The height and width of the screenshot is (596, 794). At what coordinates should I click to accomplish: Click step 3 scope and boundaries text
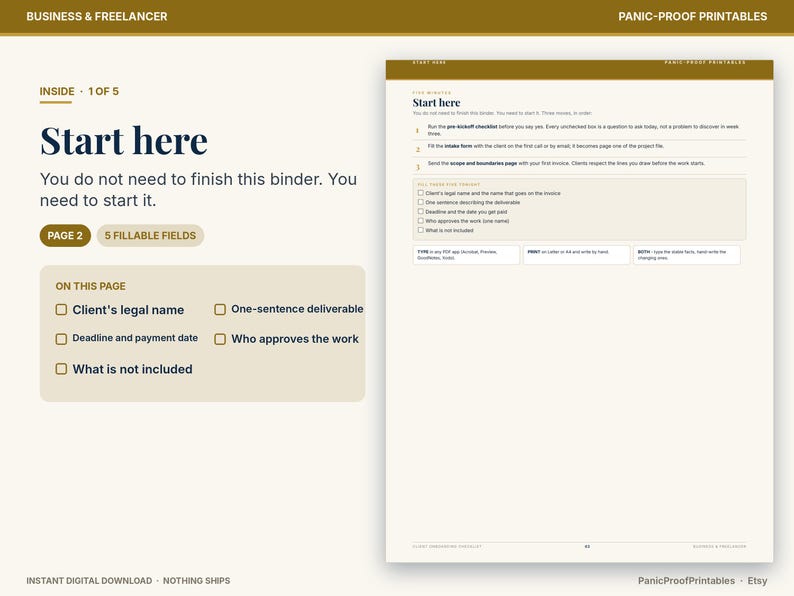click(566, 164)
